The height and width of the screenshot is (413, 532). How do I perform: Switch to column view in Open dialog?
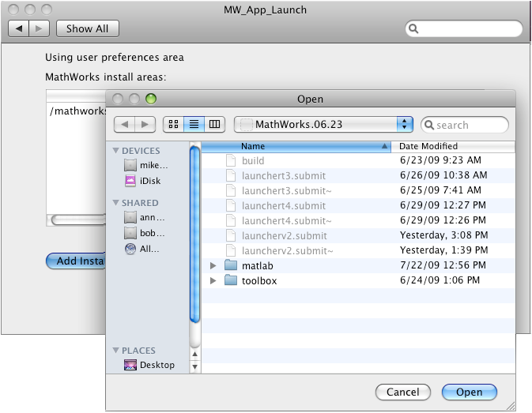(215, 125)
